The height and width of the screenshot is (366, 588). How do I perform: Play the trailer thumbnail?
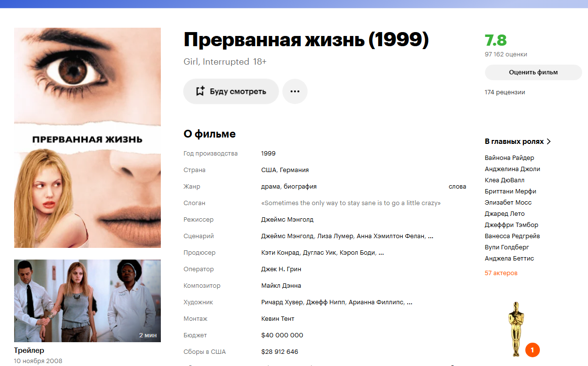[87, 301]
